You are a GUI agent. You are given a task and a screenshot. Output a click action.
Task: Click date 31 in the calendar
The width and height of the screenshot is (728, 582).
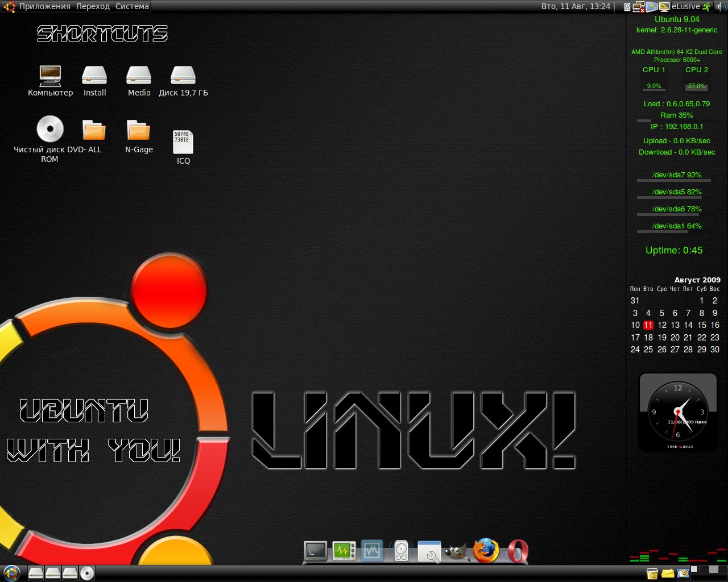click(x=635, y=301)
